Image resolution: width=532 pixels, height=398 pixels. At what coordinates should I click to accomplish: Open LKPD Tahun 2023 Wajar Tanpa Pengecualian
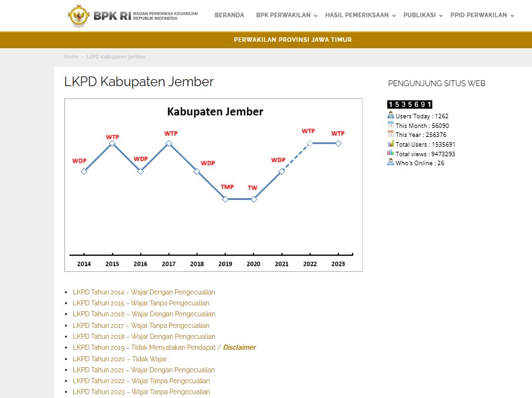click(141, 392)
